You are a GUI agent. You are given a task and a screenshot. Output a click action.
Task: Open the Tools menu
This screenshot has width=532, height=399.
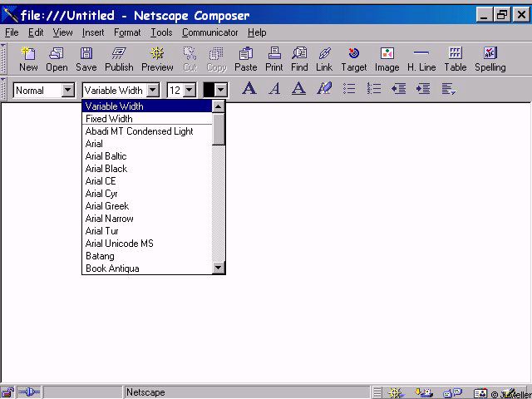click(x=161, y=32)
